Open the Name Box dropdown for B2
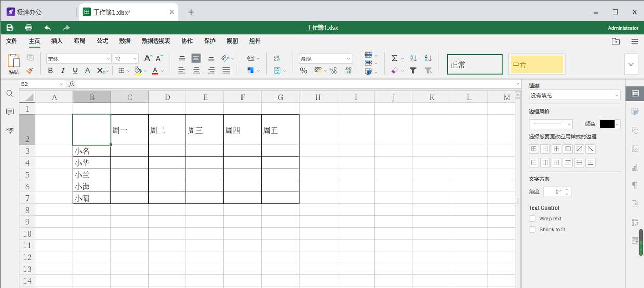The width and height of the screenshot is (644, 288). click(62, 84)
